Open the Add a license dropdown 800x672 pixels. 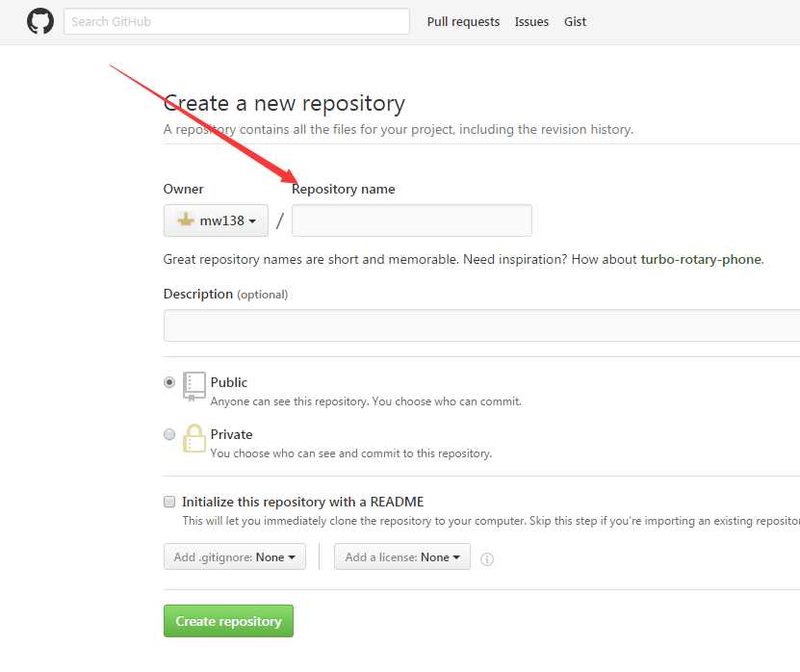pos(402,556)
